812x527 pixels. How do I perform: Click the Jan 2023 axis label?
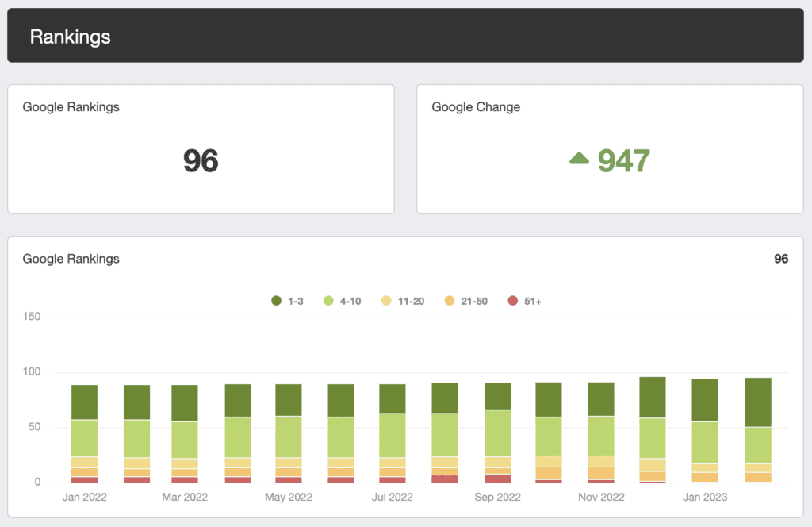click(x=705, y=497)
